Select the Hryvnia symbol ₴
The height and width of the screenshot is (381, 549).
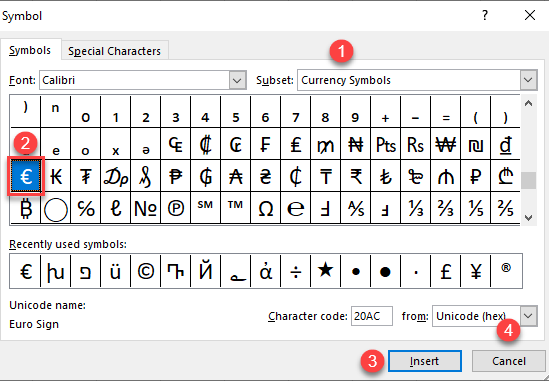point(265,176)
